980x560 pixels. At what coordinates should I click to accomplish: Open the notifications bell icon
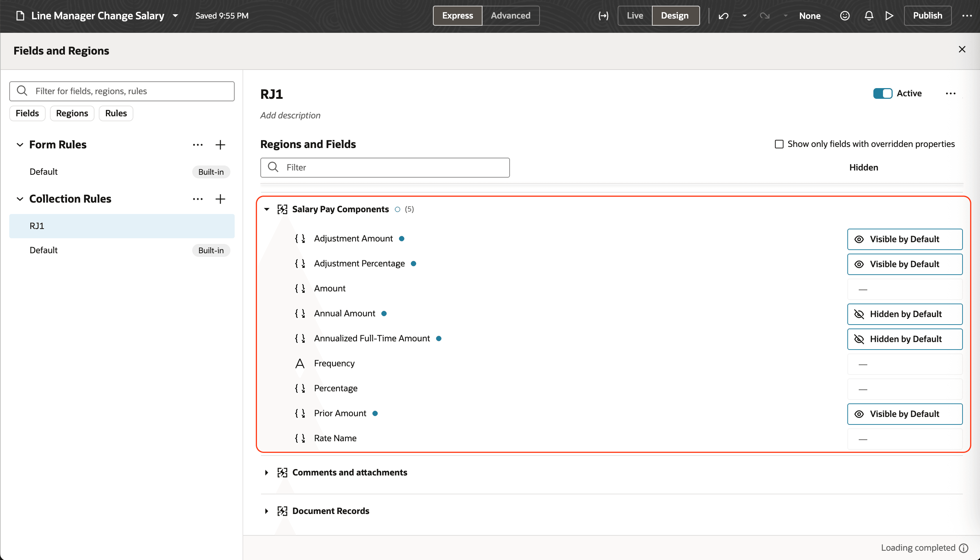tap(868, 16)
